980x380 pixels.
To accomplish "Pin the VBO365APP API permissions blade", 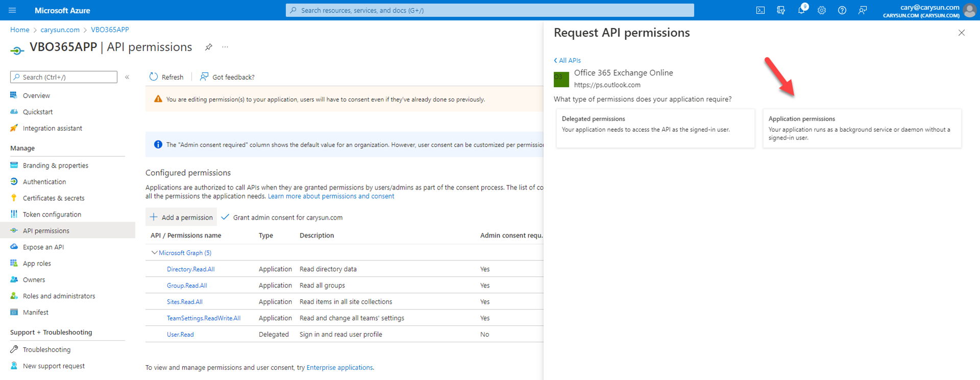I will 208,47.
